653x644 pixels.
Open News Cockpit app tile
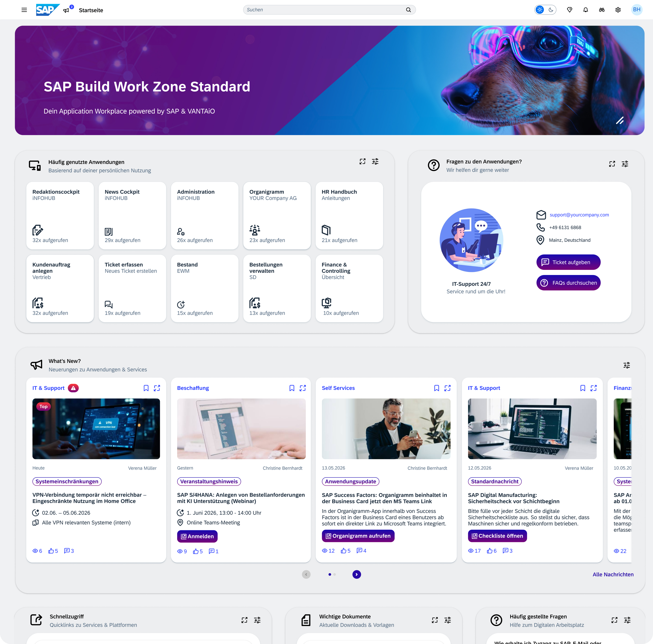click(133, 216)
